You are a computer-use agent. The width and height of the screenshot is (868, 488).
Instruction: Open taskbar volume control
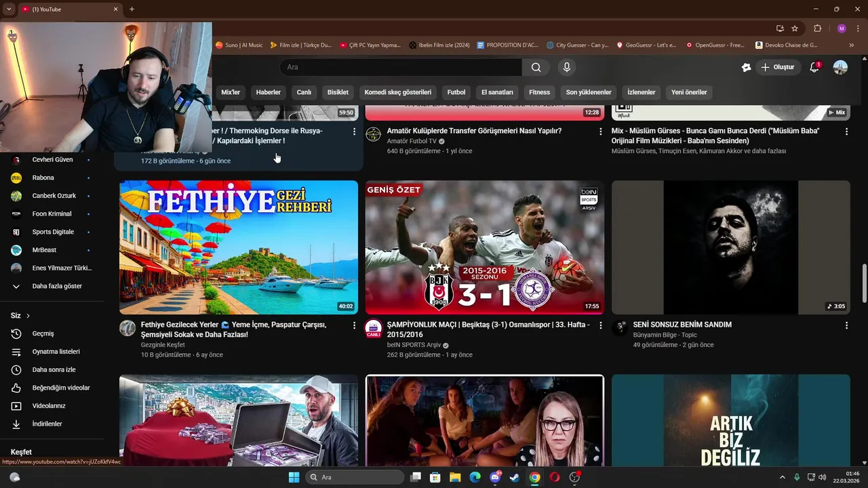(823, 477)
